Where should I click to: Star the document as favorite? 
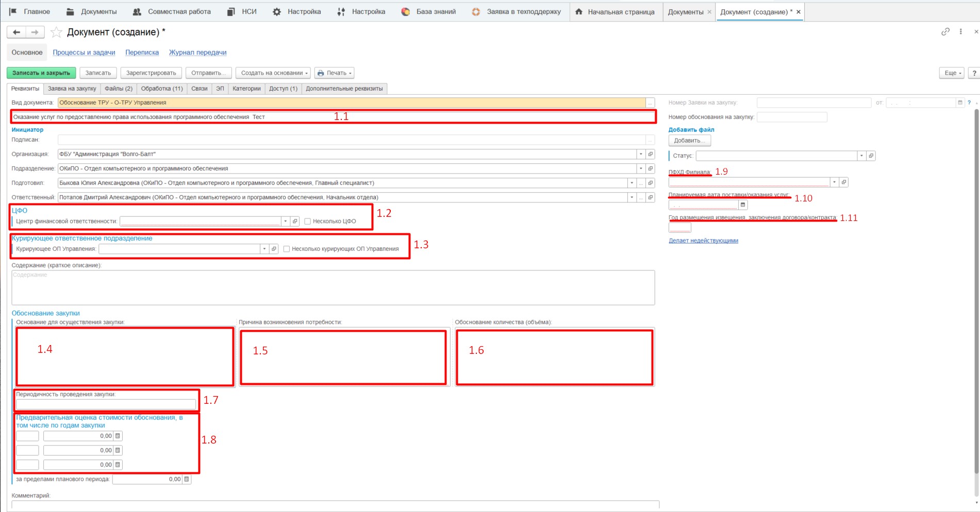click(56, 32)
